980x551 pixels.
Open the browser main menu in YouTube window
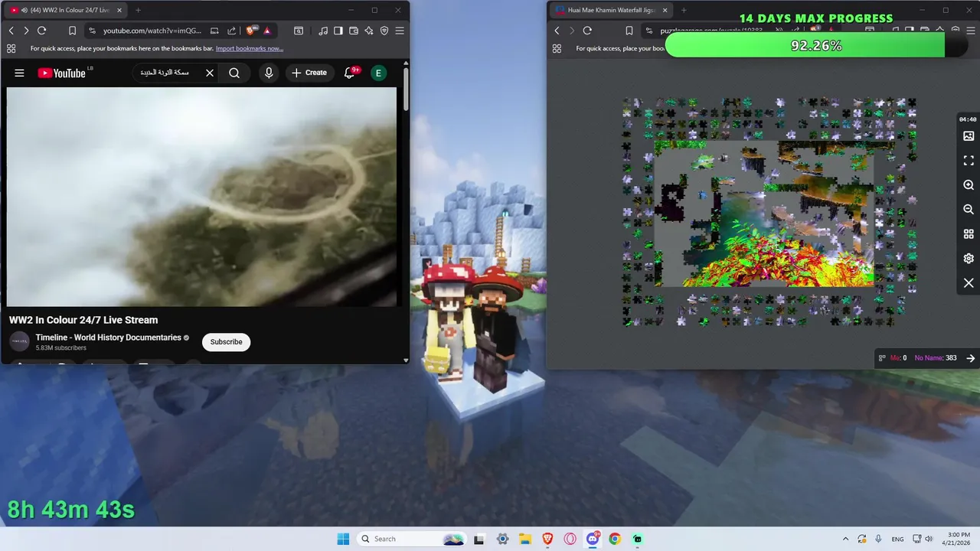pyautogui.click(x=400, y=31)
